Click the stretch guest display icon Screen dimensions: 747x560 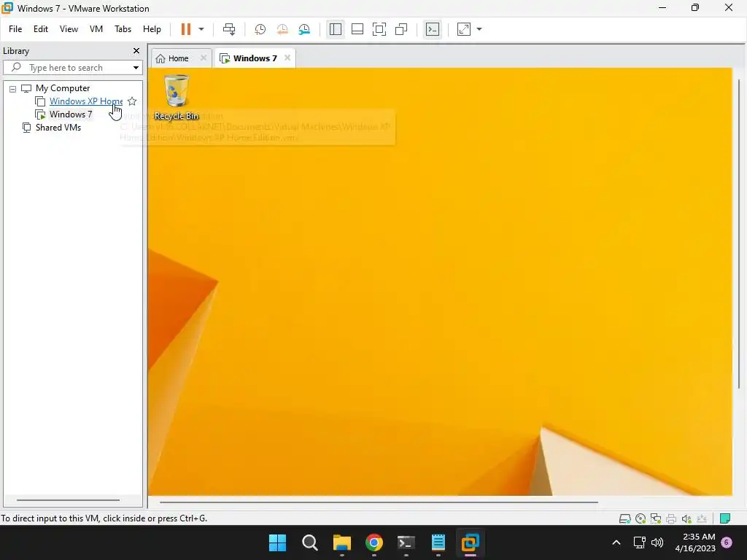pos(464,29)
